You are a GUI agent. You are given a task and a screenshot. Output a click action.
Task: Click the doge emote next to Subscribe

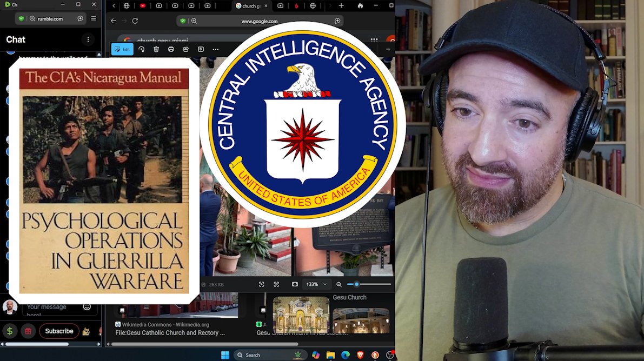pyautogui.click(x=87, y=331)
